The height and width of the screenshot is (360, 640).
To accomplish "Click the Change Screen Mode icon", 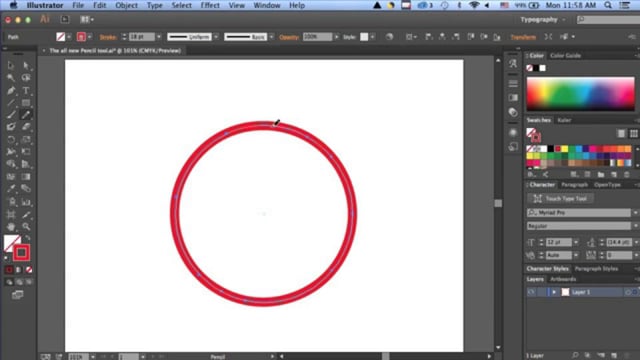I will coord(18,295).
